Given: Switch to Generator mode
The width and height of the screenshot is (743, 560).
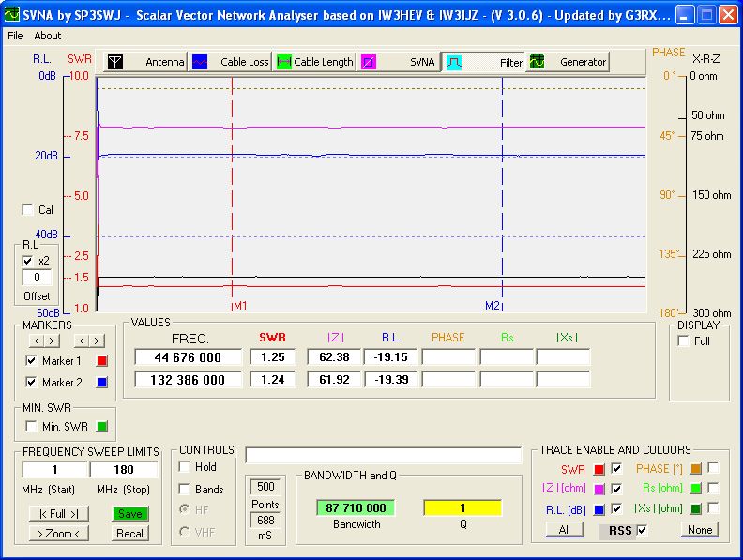Looking at the screenshot, I should tap(568, 62).
